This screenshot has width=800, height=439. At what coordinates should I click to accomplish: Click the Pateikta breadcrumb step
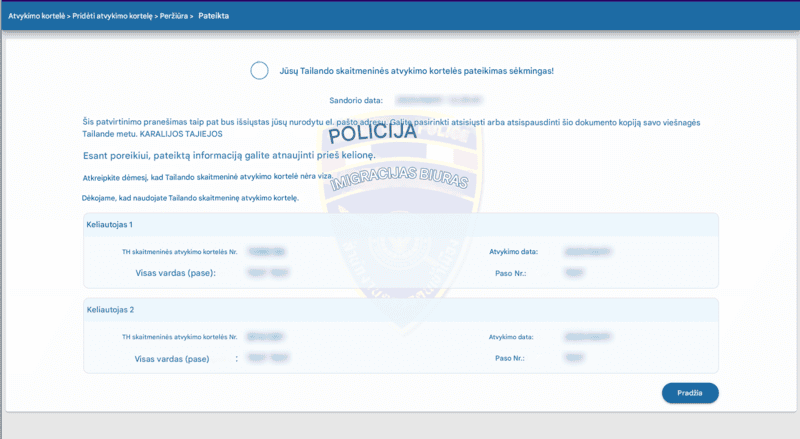(213, 16)
